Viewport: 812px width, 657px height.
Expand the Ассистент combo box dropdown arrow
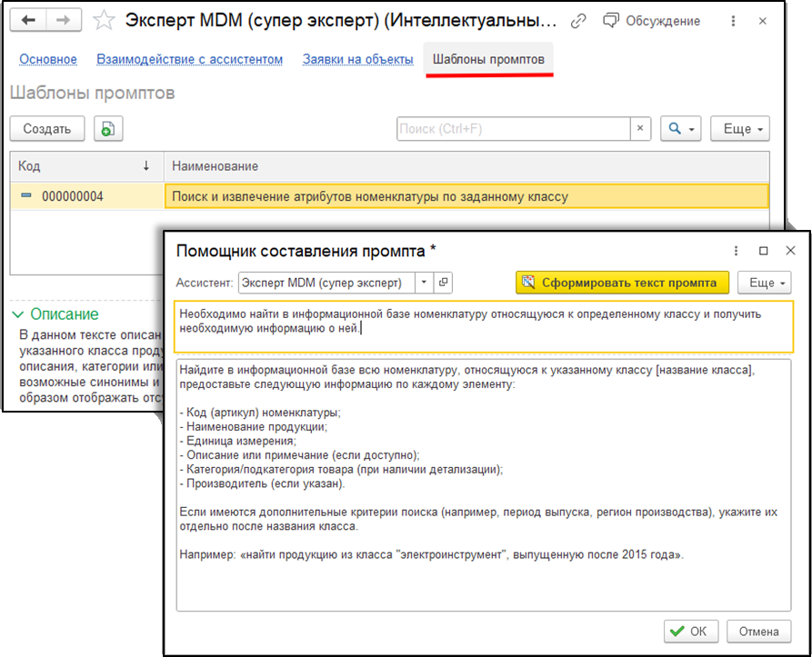tap(424, 283)
